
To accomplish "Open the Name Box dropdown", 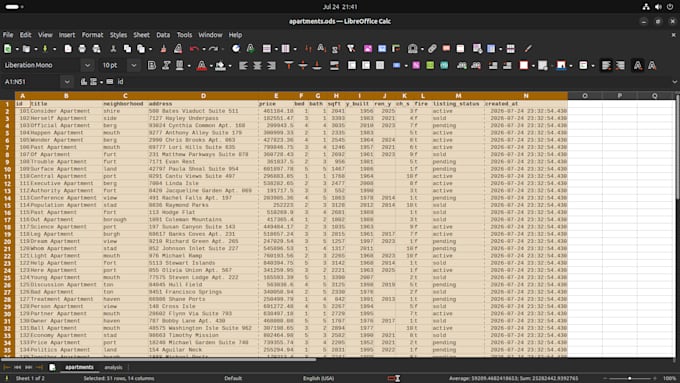I will [67, 82].
